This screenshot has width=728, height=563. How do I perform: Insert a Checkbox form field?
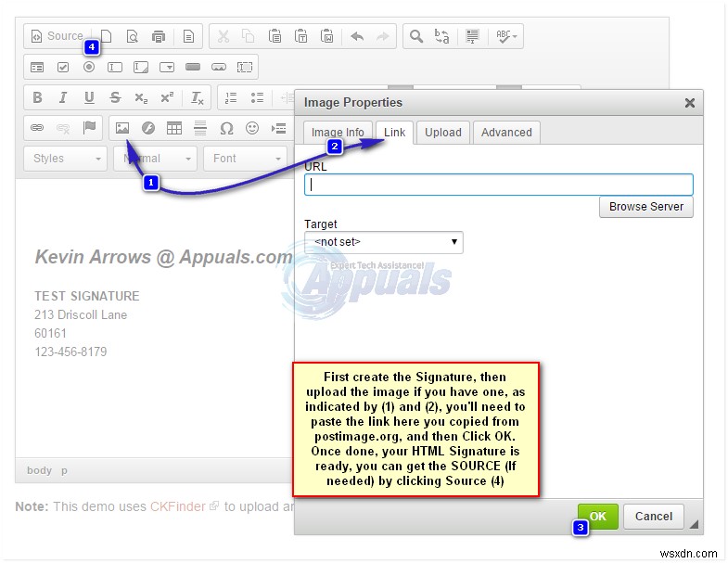[63, 68]
